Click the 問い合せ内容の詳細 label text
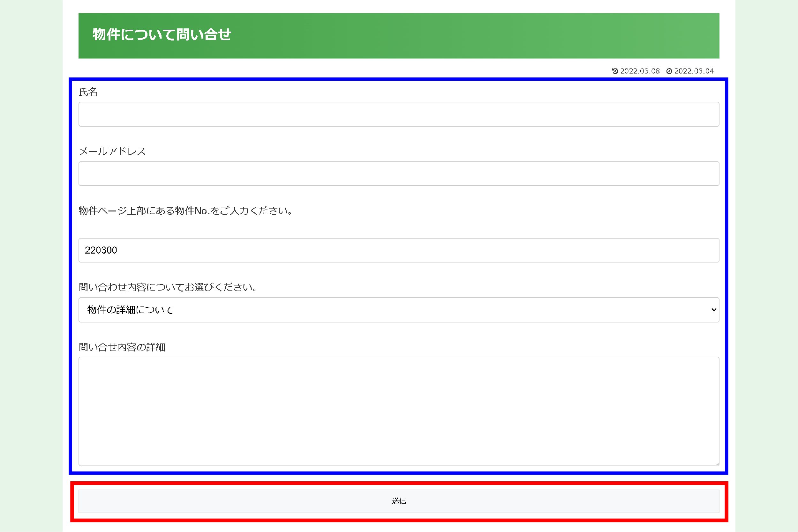The height and width of the screenshot is (532, 798). point(122,347)
